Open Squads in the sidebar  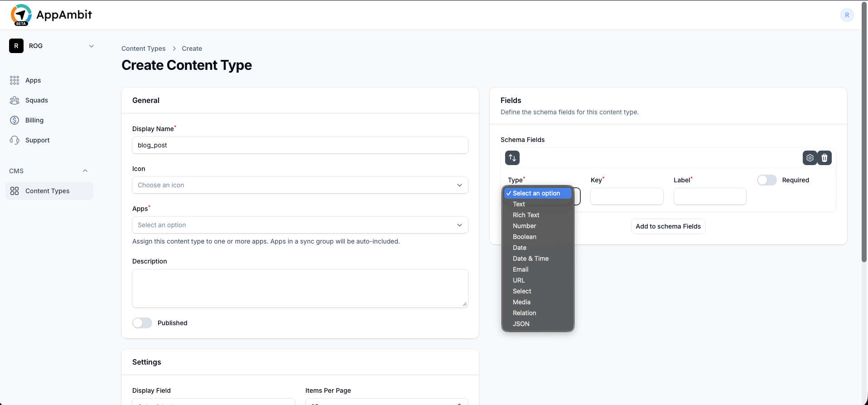[49, 100]
